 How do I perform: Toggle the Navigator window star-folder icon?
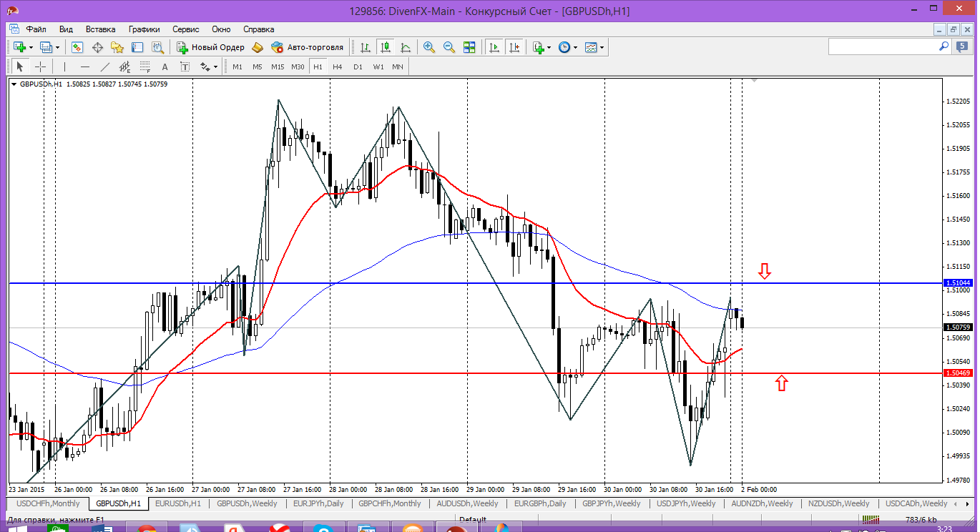pyautogui.click(x=117, y=47)
